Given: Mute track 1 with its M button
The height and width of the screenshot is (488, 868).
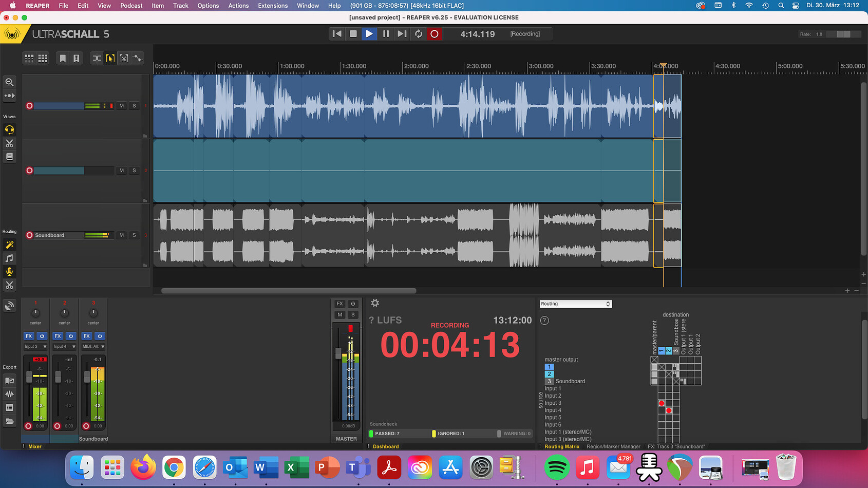Looking at the screenshot, I should click(122, 106).
